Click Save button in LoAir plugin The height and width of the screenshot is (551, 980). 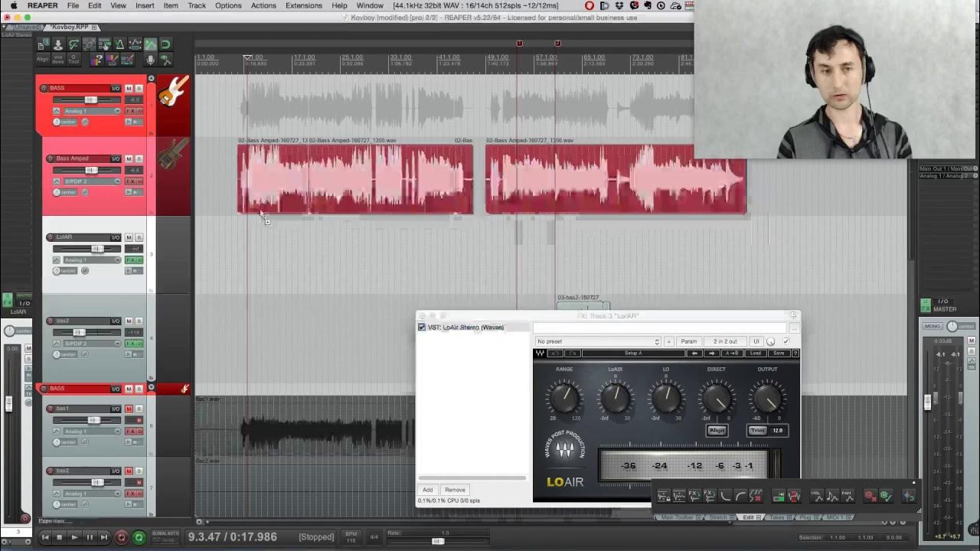779,353
